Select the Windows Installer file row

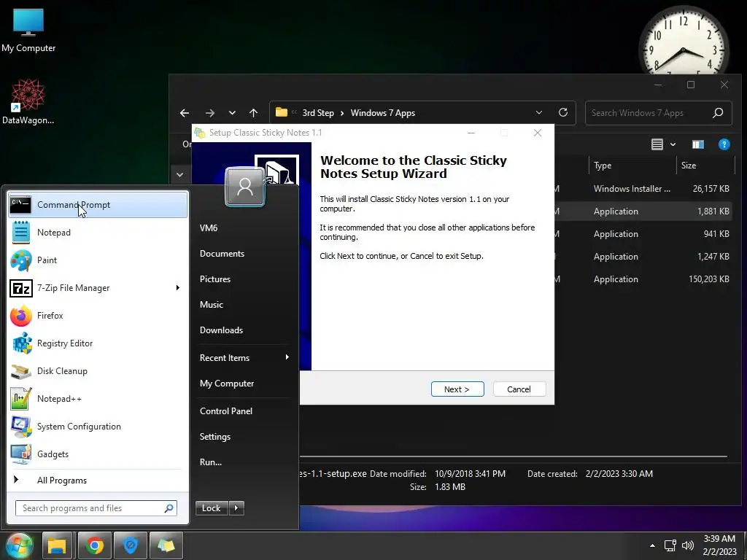(x=644, y=189)
